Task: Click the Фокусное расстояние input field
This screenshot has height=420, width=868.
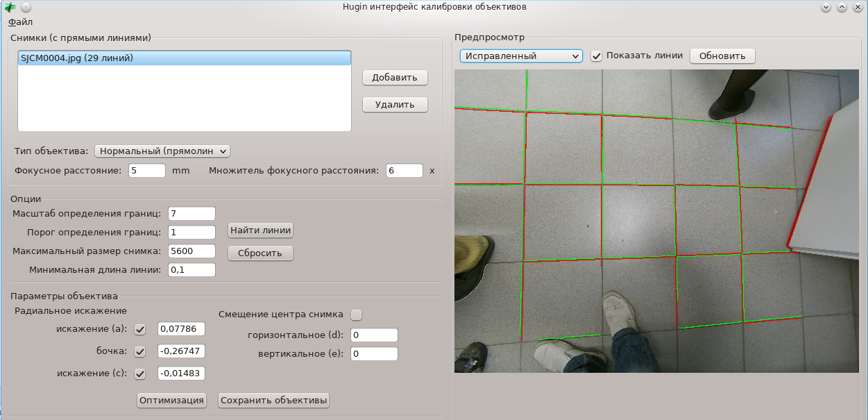Action: tap(146, 171)
